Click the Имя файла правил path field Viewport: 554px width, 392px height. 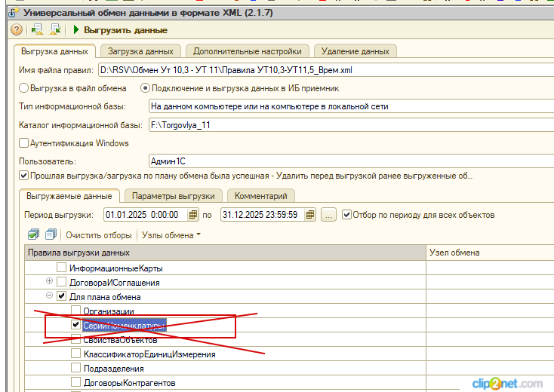point(326,70)
